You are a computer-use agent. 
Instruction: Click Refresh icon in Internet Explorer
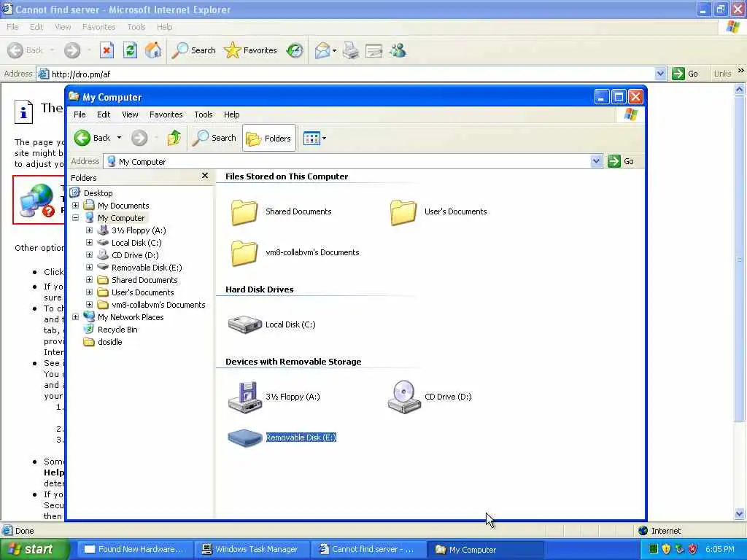[x=130, y=50]
